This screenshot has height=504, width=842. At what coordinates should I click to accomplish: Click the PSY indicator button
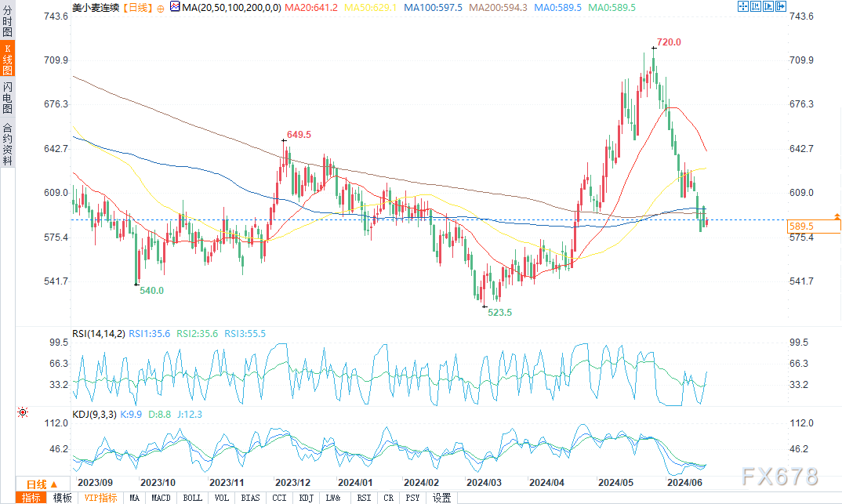pyautogui.click(x=413, y=498)
